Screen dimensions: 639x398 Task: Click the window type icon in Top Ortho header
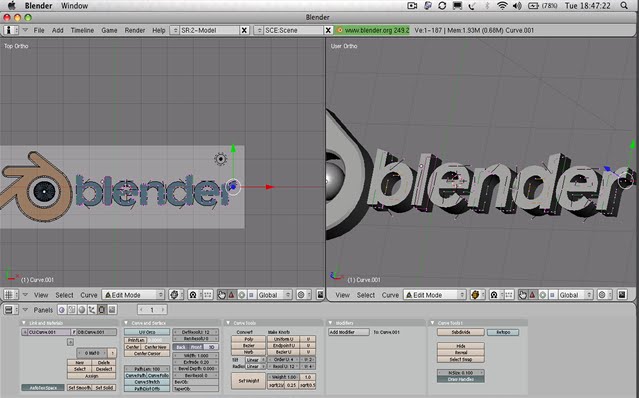point(11,295)
